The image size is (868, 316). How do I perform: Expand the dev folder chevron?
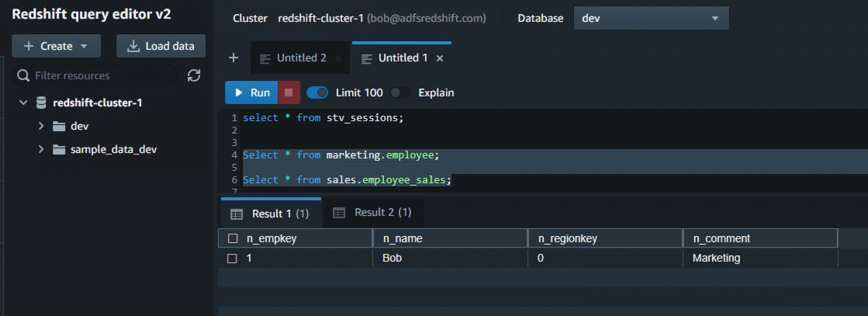[x=40, y=127]
